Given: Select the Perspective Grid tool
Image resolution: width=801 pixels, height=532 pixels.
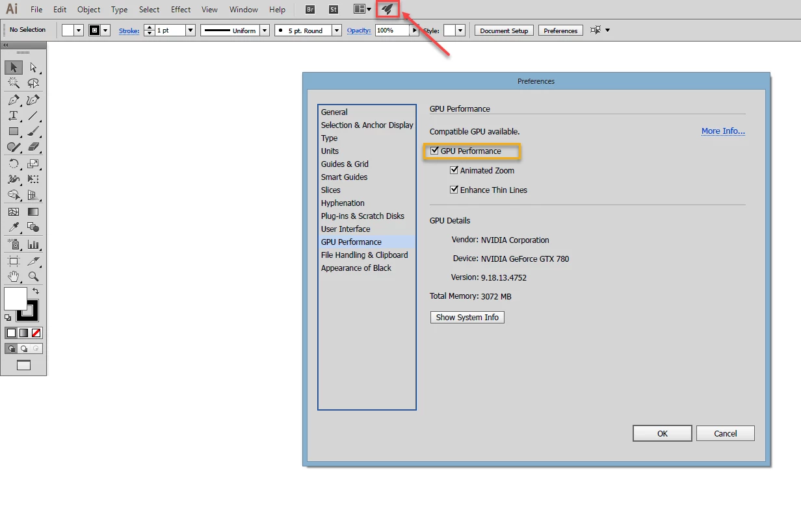Looking at the screenshot, I should coord(33,195).
